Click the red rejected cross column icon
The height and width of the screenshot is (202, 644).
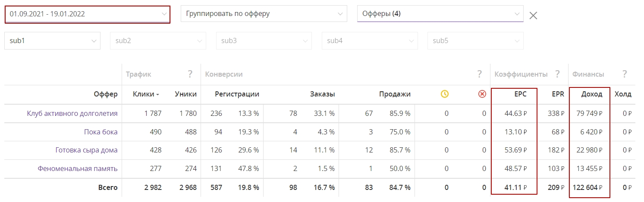tap(482, 94)
